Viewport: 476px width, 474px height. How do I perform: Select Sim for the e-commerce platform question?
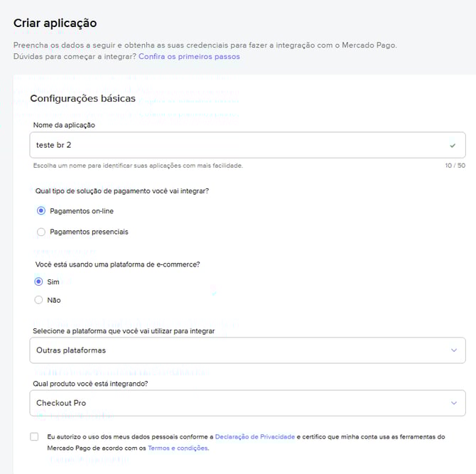click(x=40, y=281)
